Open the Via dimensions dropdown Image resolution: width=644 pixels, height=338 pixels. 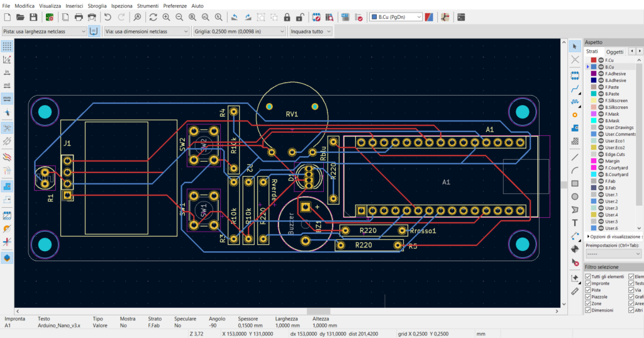click(146, 31)
